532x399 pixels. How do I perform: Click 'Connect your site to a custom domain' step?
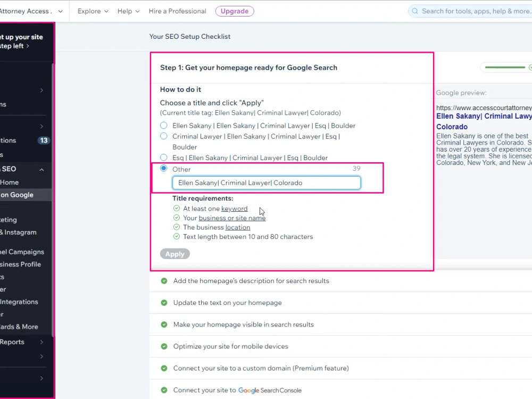click(x=261, y=368)
